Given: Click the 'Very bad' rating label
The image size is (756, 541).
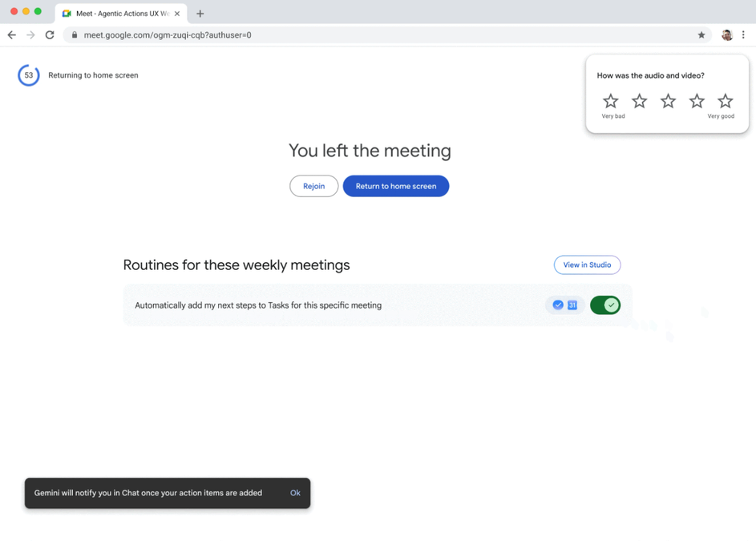Looking at the screenshot, I should pyautogui.click(x=612, y=115).
